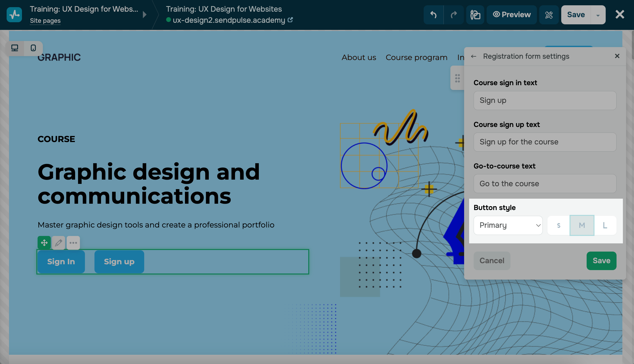The image size is (634, 364).
Task: Click the design tools ruler-pencil icon
Action: [549, 15]
